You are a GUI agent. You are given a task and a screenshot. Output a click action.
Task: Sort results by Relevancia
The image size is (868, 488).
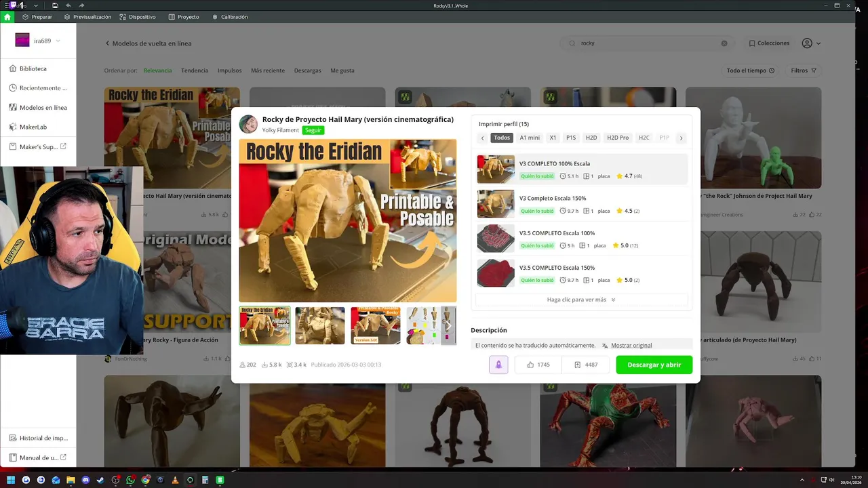pos(157,70)
